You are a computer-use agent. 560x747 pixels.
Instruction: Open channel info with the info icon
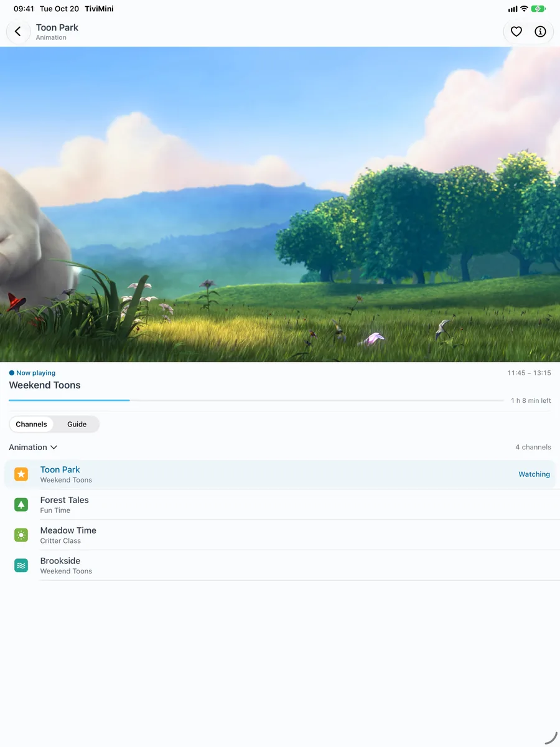[x=540, y=32]
